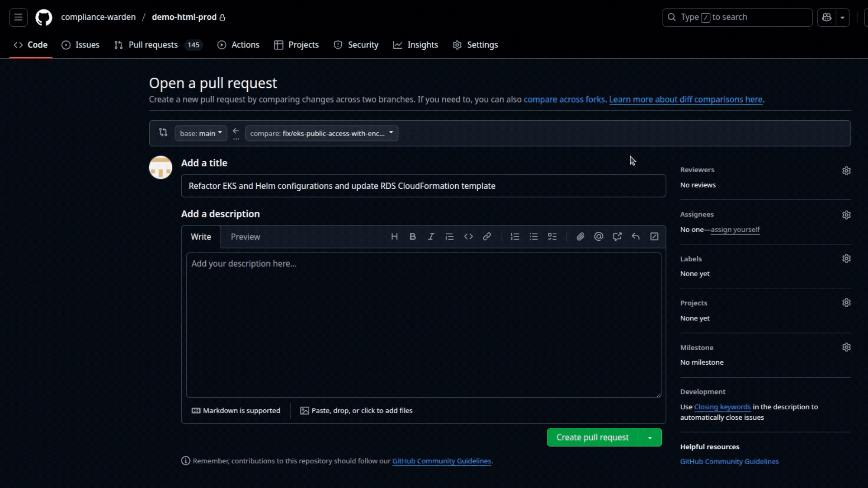Open Reviewers gear settings

coord(846,171)
